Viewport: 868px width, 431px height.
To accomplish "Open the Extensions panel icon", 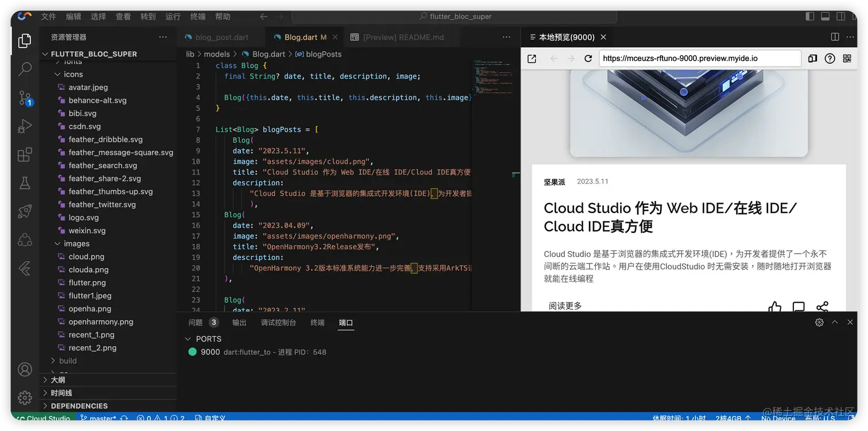I will 24,154.
